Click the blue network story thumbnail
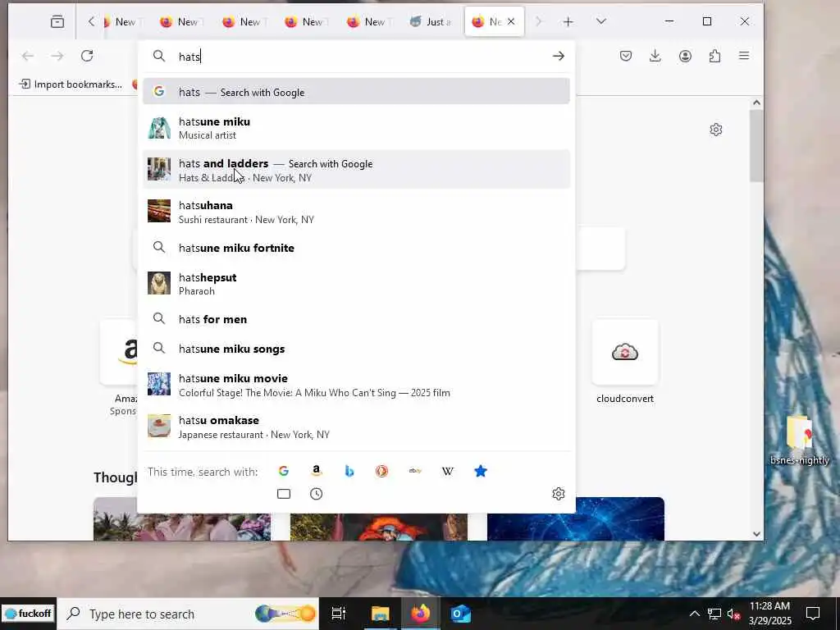The height and width of the screenshot is (630, 840). coord(575,518)
